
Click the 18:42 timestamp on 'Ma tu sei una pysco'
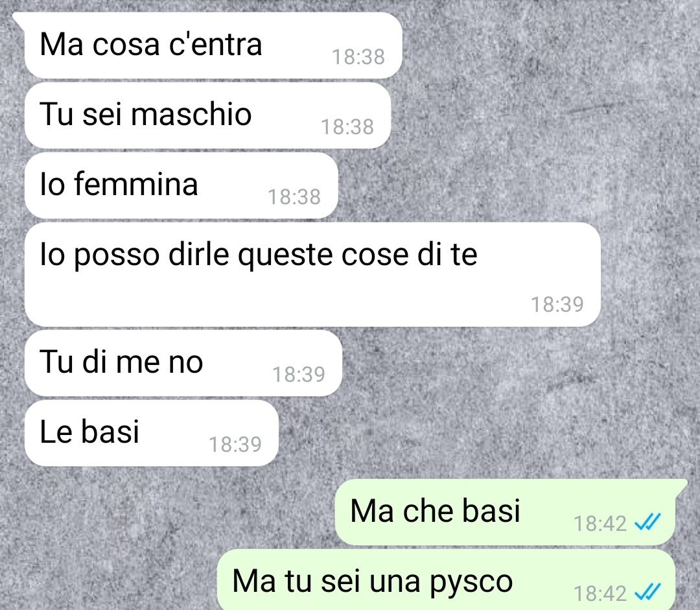pyautogui.click(x=600, y=594)
